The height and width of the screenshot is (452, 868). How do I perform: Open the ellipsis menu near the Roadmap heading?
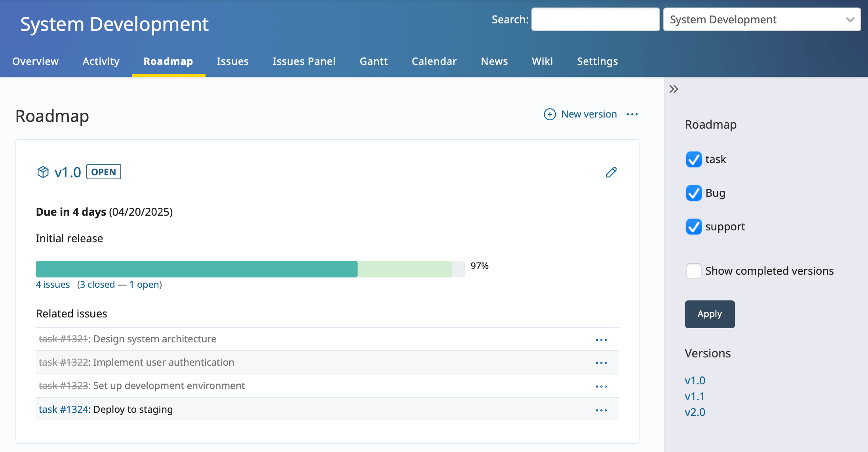(632, 114)
